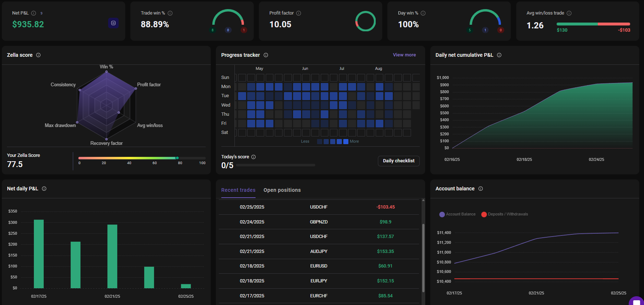Click the Avg win/loss trade info icon
644x305 pixels.
569,13
